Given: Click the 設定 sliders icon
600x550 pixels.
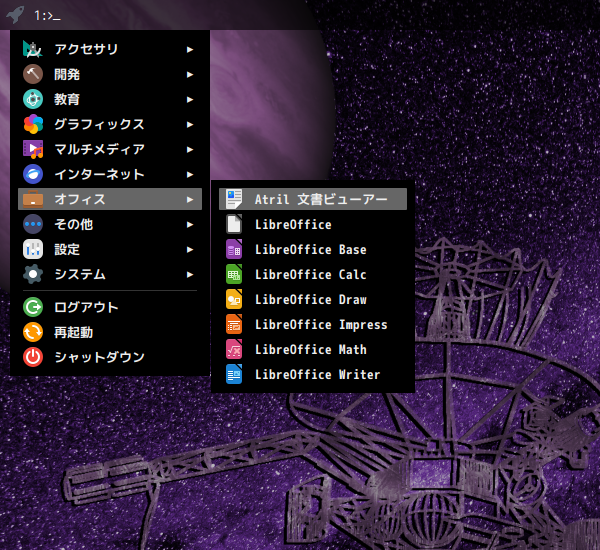Looking at the screenshot, I should point(33,249).
